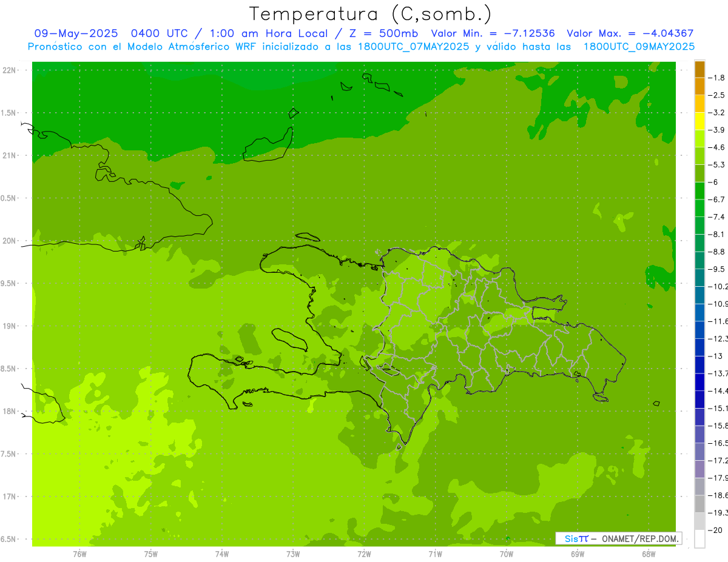728x562 pixels.
Task: Click the 73W longitude axis label
Action: coord(293,554)
